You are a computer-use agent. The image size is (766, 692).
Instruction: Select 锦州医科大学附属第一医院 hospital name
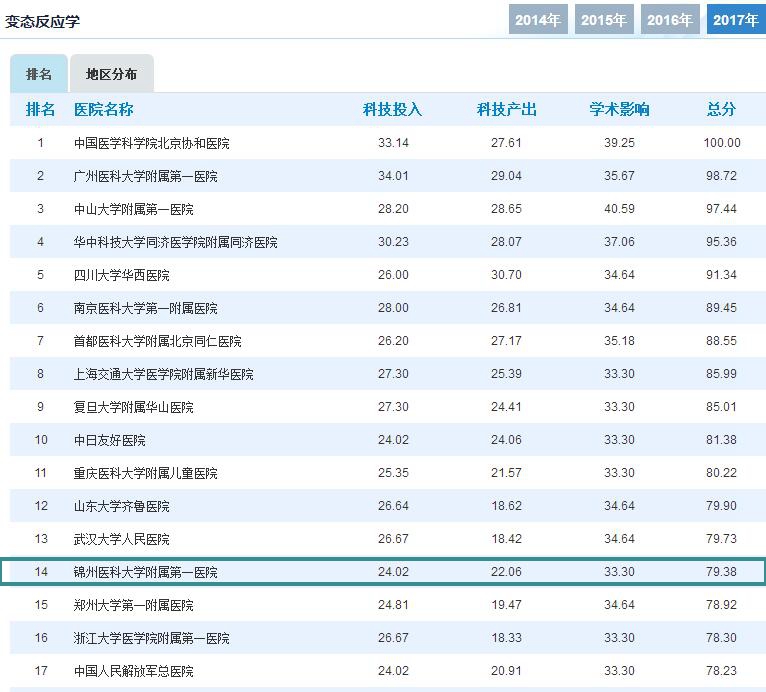click(146, 572)
